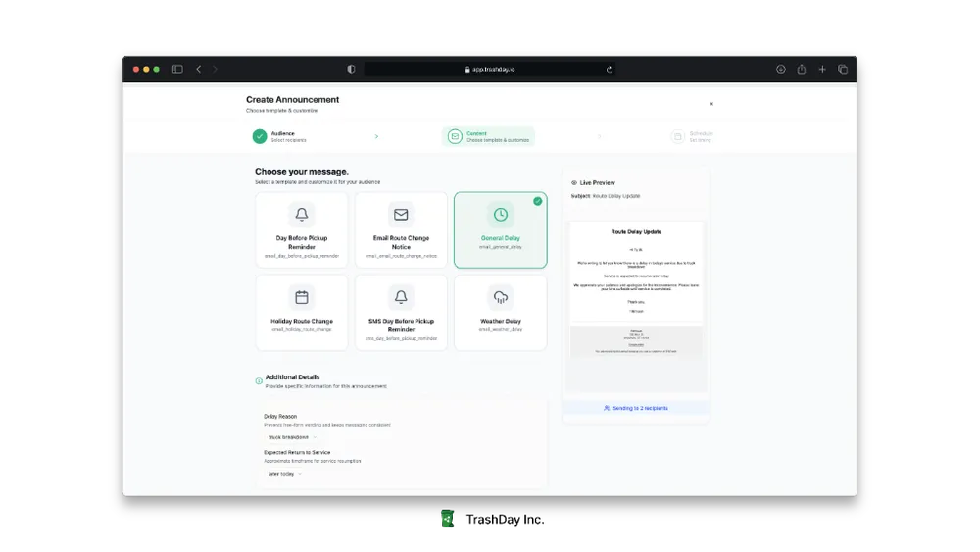Click bell icon on Day Before Pickup card
Screen dimensions: 980x552
click(301, 215)
